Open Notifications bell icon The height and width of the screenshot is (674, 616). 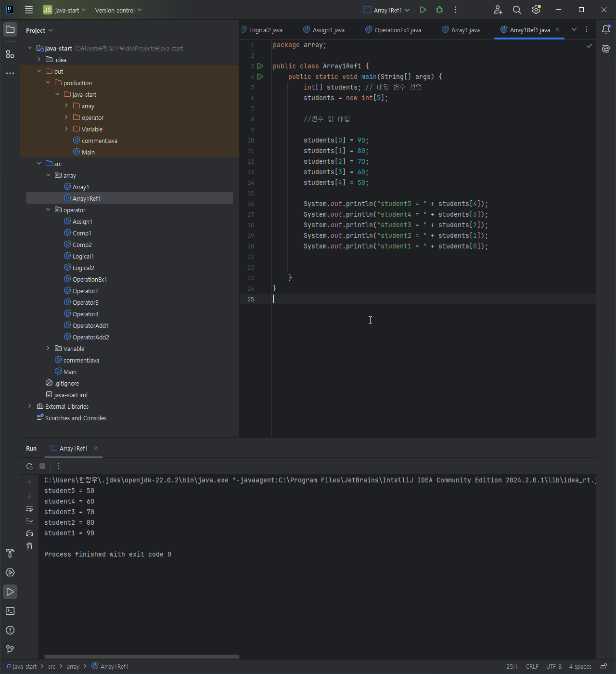tap(606, 29)
